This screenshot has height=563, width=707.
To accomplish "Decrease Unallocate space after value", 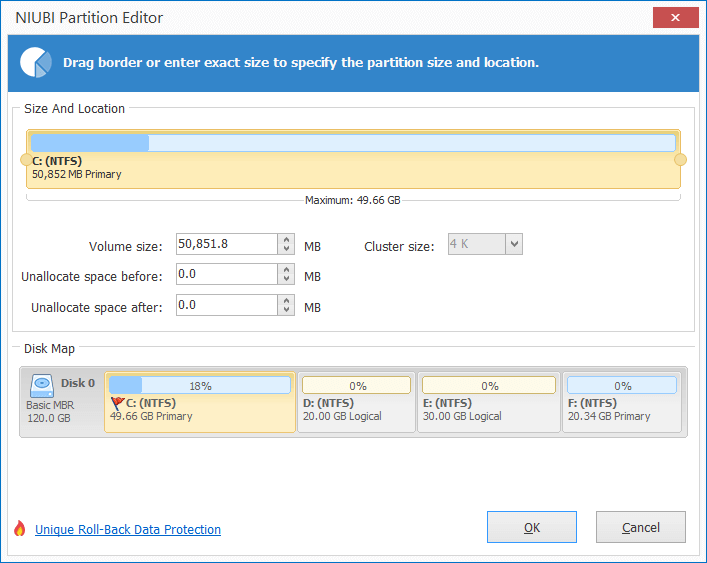I will (x=286, y=310).
